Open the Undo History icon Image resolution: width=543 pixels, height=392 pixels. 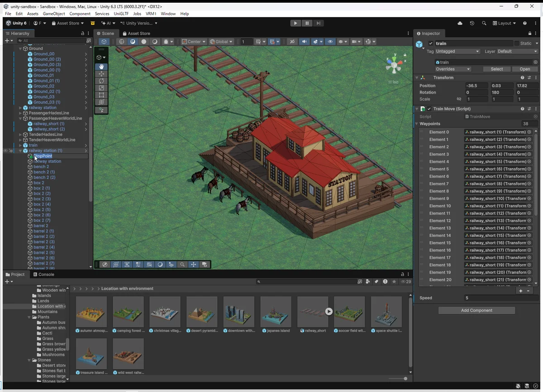tap(472, 23)
